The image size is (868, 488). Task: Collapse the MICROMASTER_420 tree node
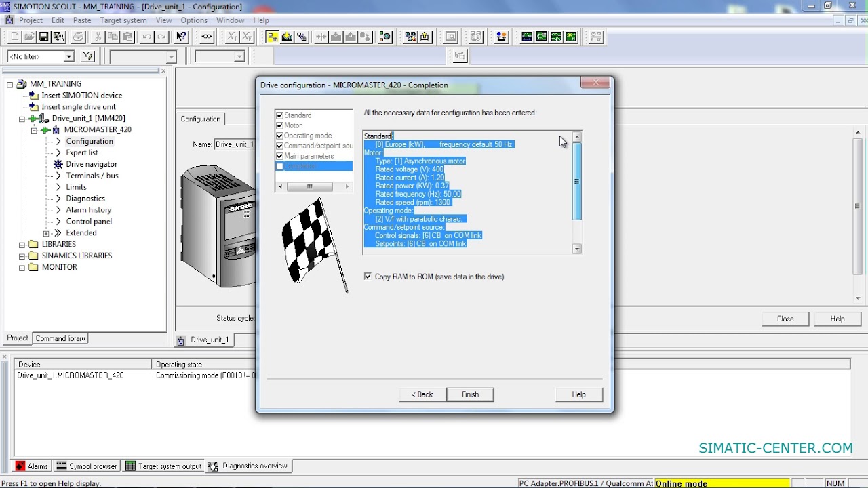(x=33, y=130)
